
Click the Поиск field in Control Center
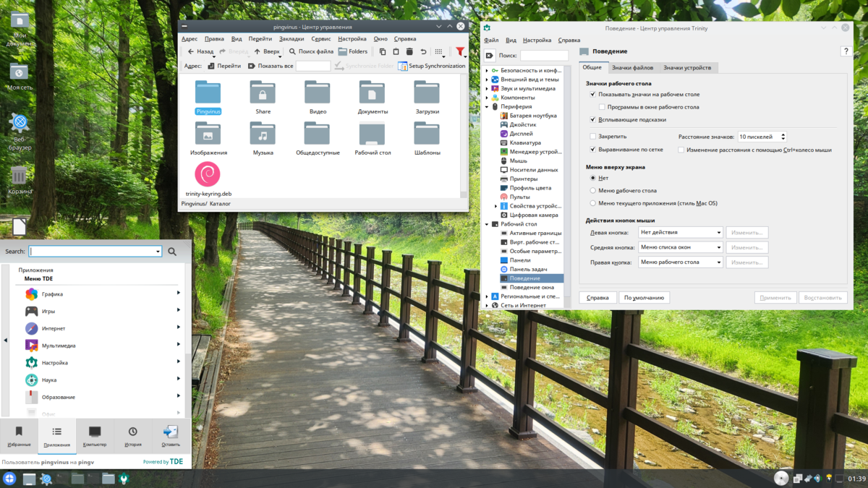pyautogui.click(x=544, y=56)
